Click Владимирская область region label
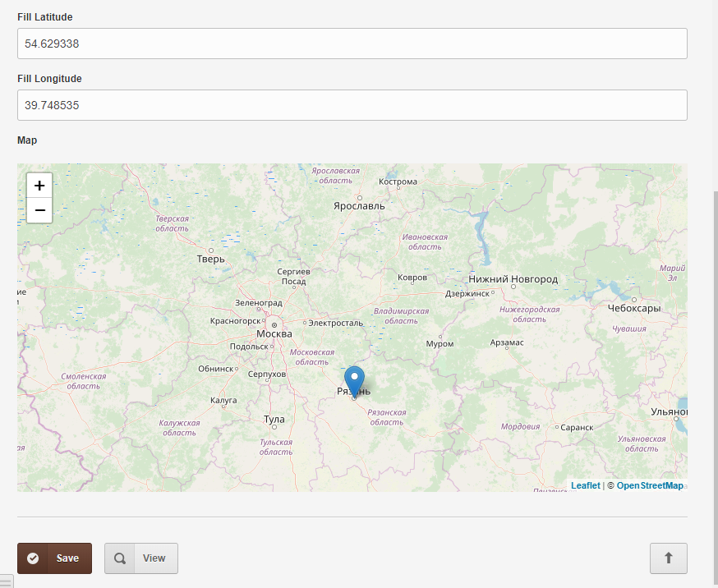Image resolution: width=718 pixels, height=588 pixels. click(x=401, y=316)
